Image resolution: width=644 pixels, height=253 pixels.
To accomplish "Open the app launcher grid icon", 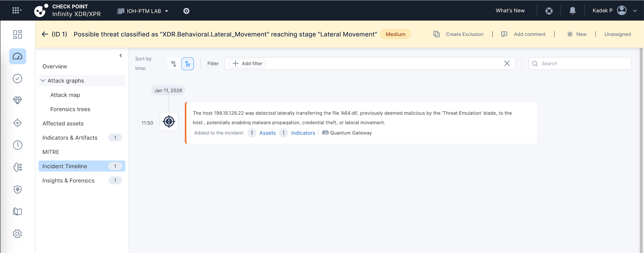I will (x=16, y=11).
